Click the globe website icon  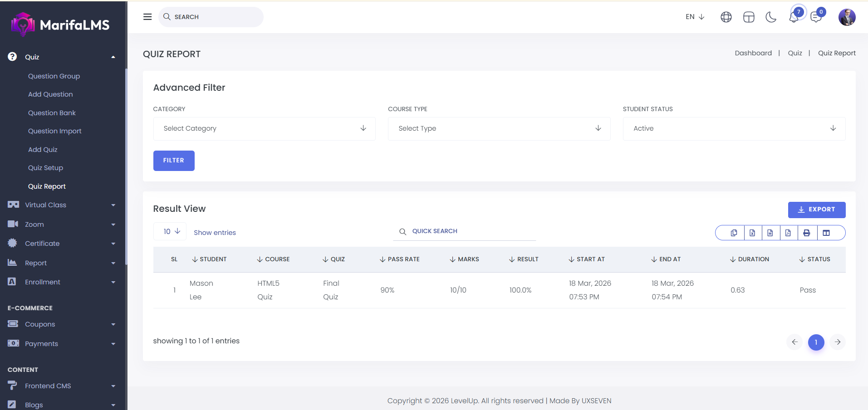[x=726, y=17]
